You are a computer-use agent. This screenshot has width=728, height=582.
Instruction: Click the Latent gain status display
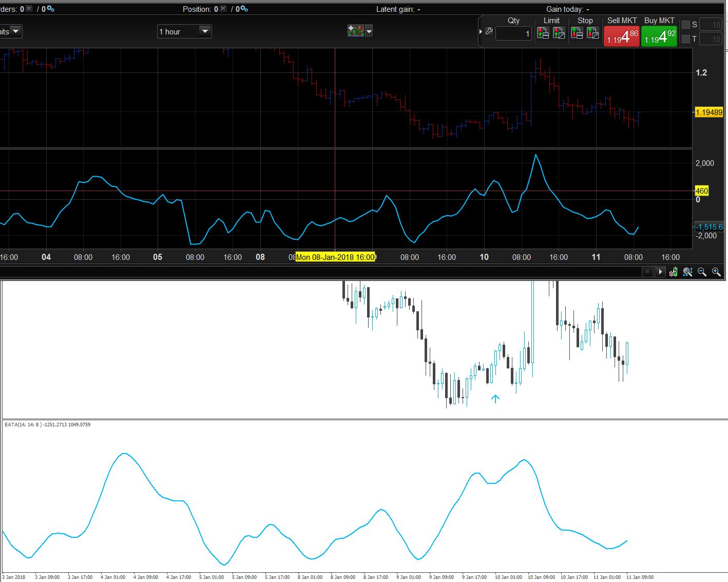398,9
